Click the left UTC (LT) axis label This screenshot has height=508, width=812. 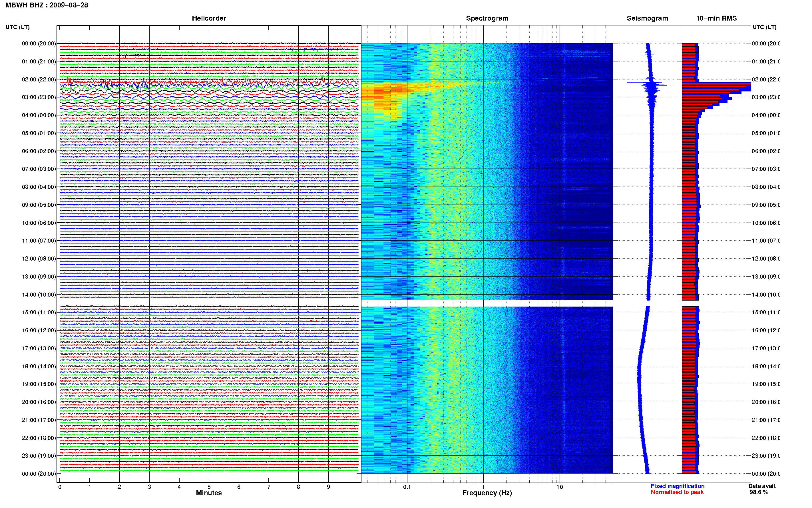pos(17,27)
